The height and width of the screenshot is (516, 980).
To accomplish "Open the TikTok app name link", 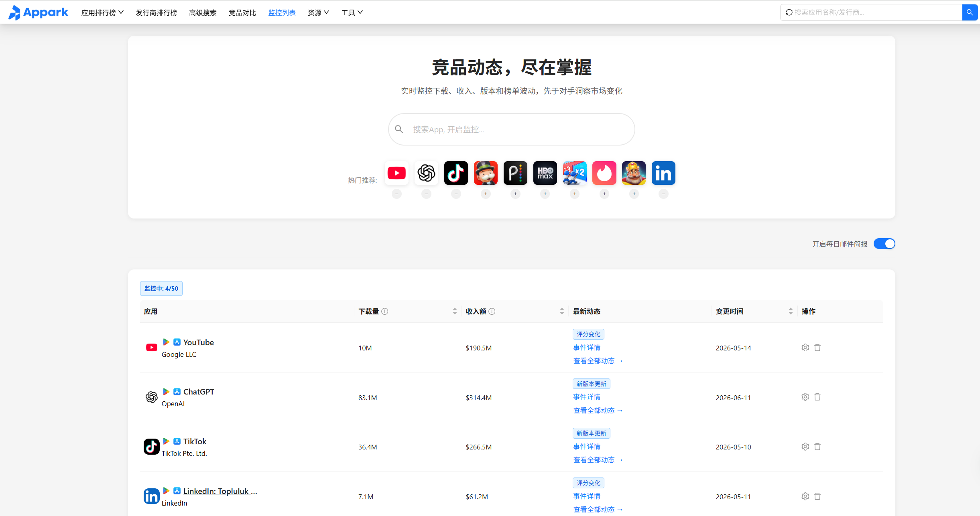I will coord(195,441).
